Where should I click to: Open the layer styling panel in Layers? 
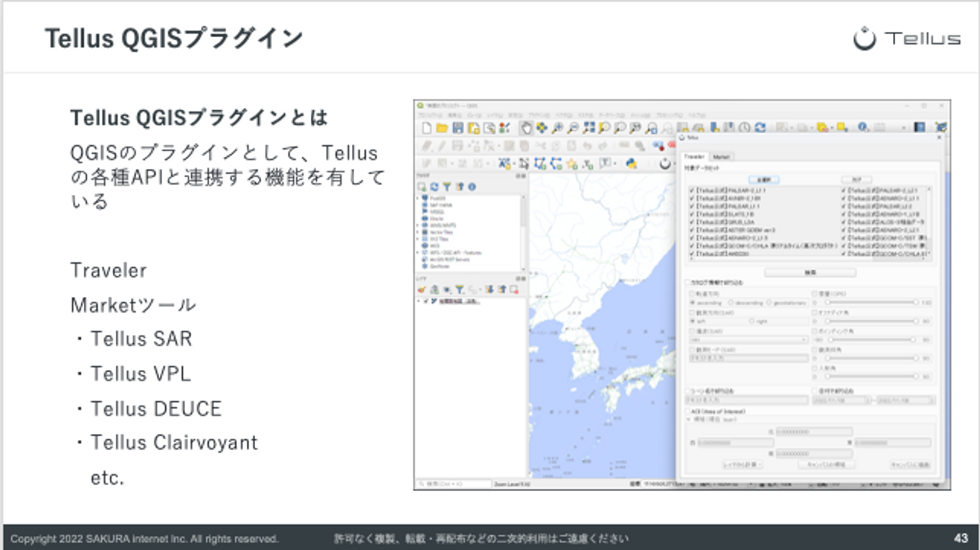[x=422, y=290]
